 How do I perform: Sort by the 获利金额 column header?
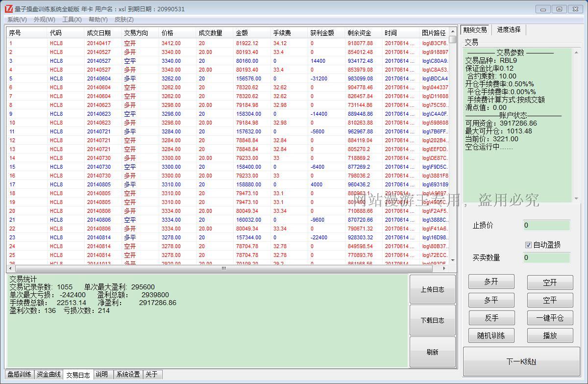click(327, 33)
